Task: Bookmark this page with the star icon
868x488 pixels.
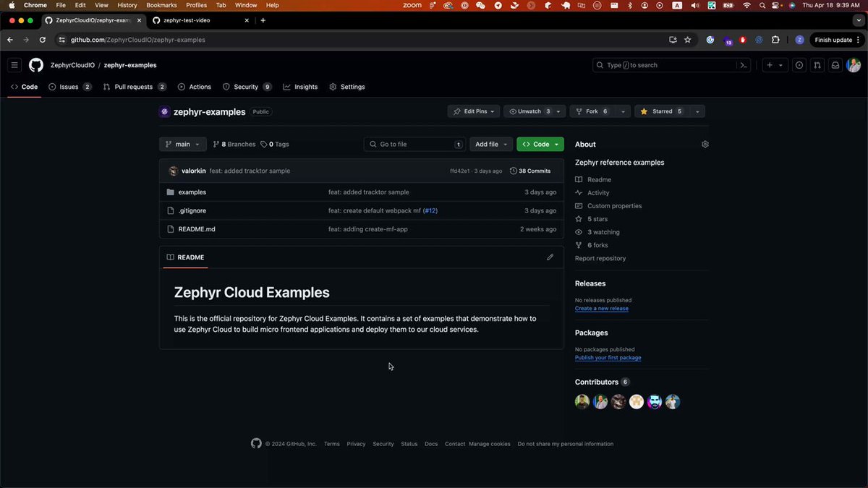Action: pos(688,40)
